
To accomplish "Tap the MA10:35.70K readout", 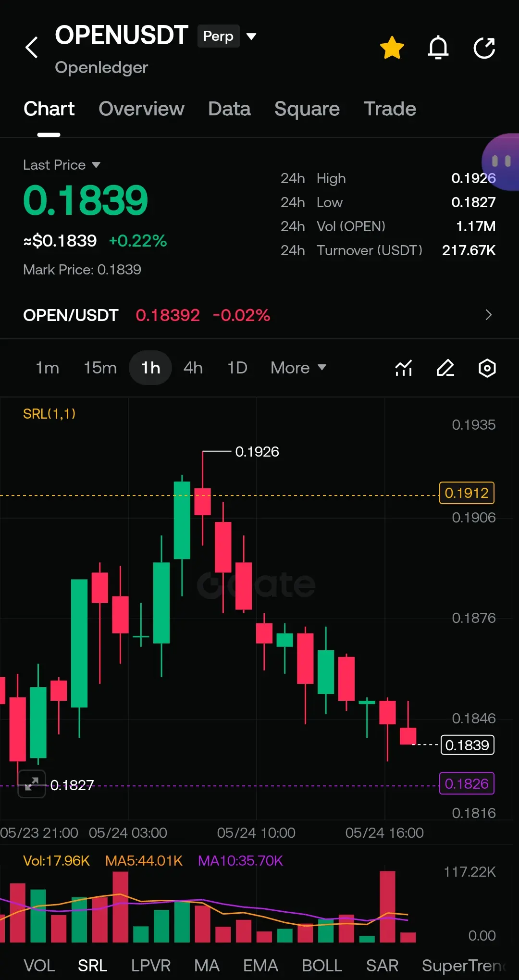I will coord(240,860).
